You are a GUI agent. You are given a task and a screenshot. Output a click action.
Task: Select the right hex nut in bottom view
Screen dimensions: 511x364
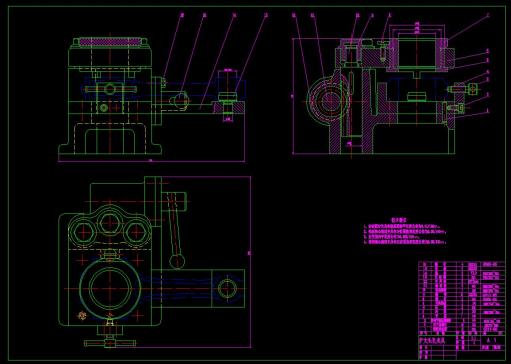(x=136, y=232)
